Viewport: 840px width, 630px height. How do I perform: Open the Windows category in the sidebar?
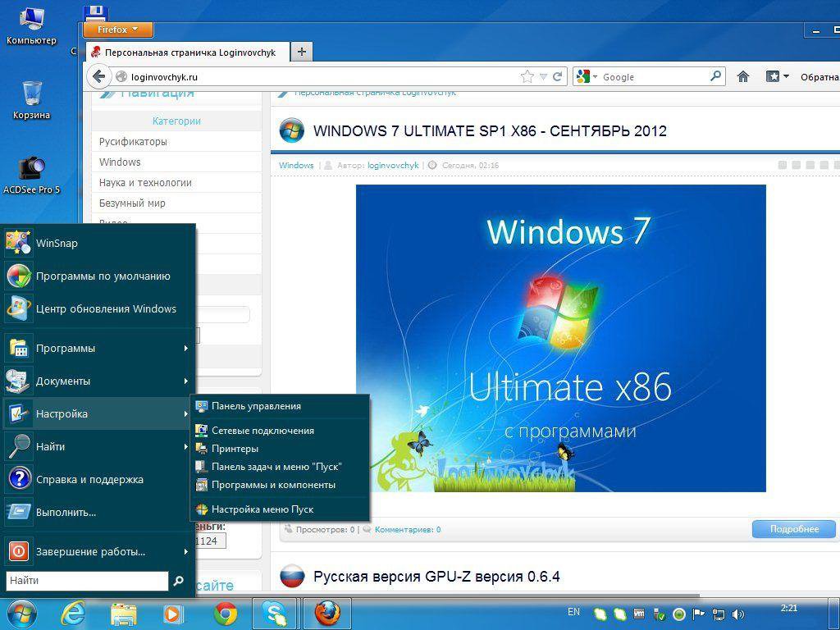(120, 162)
